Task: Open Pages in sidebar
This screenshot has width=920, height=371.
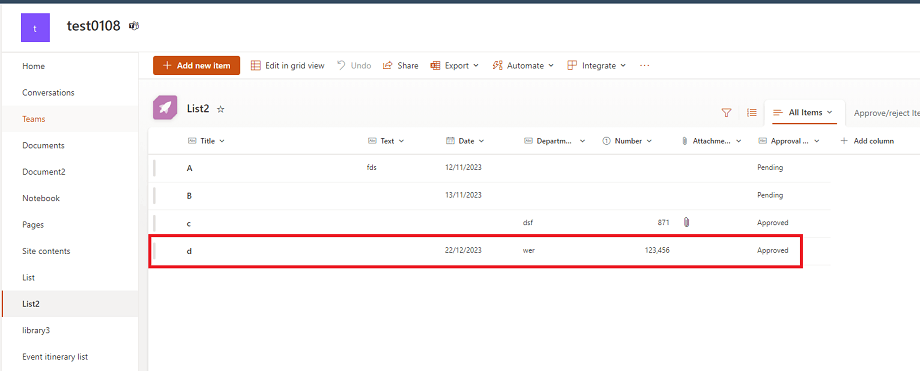Action: 33,225
